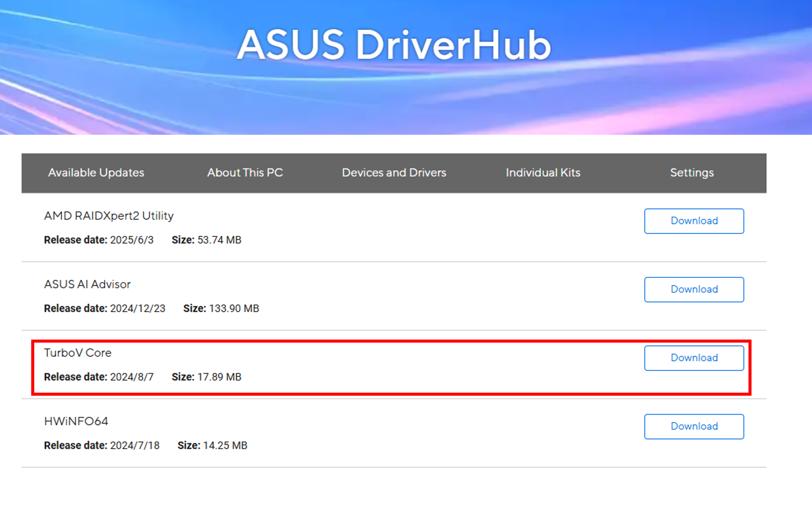Click the size value 17.89 MB

click(220, 377)
